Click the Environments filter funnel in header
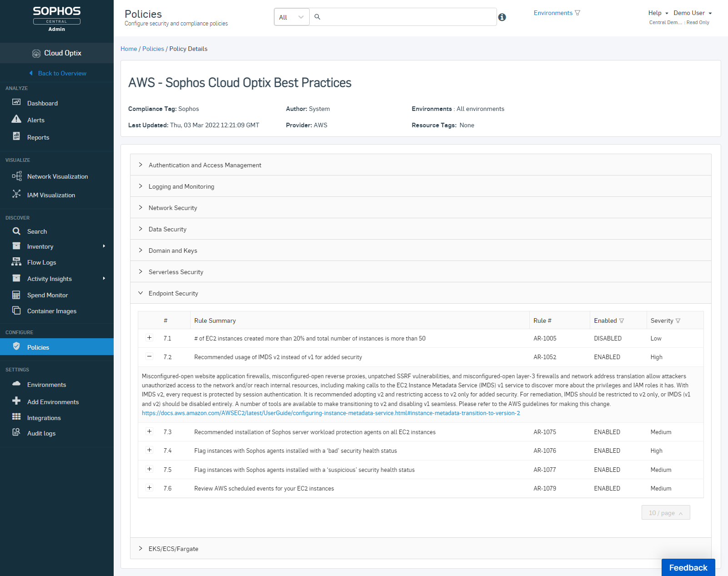The height and width of the screenshot is (576, 728). pos(577,13)
